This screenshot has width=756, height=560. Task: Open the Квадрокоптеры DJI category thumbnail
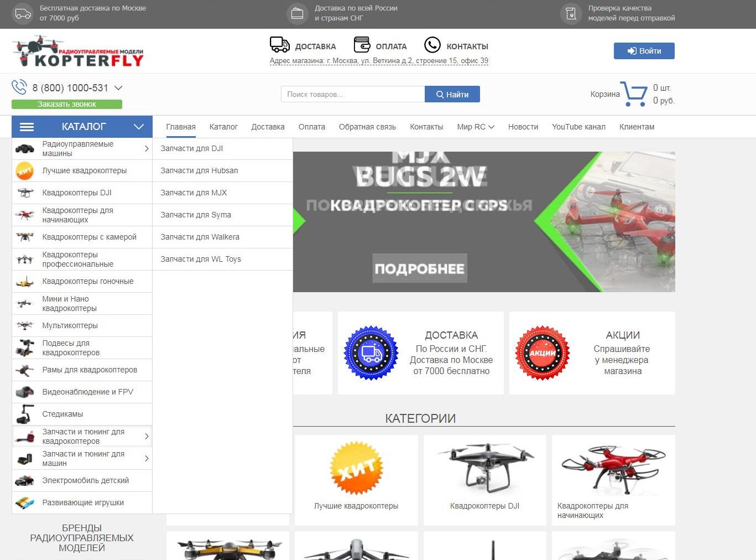(x=485, y=480)
